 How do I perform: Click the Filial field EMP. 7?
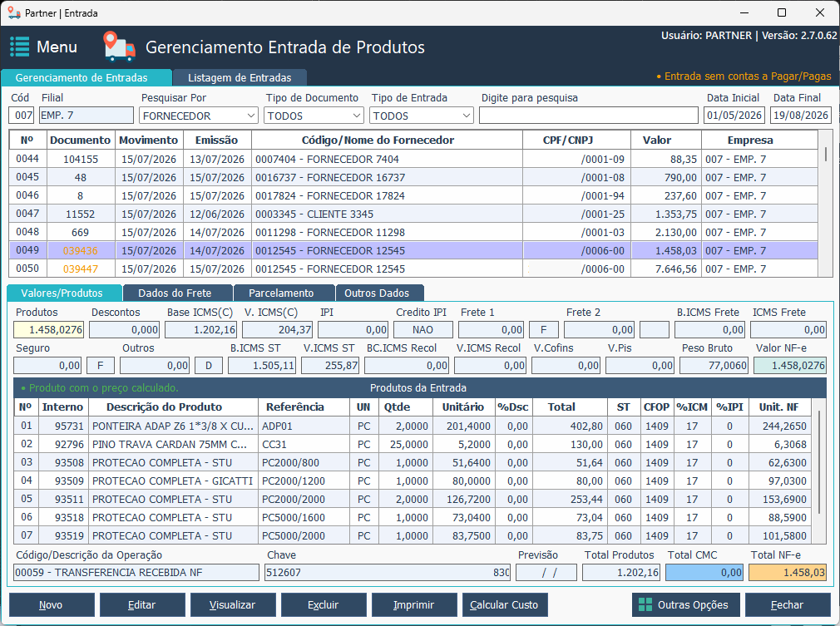[x=86, y=116]
